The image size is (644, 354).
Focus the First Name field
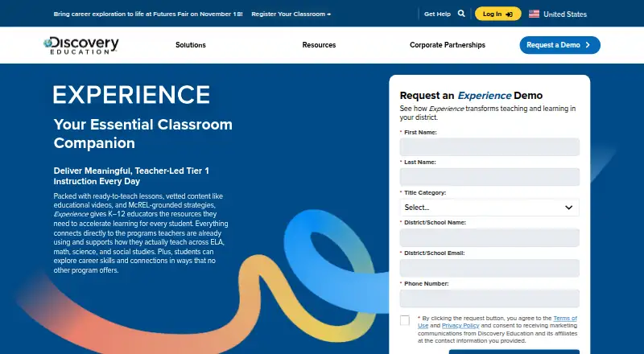tap(489, 147)
